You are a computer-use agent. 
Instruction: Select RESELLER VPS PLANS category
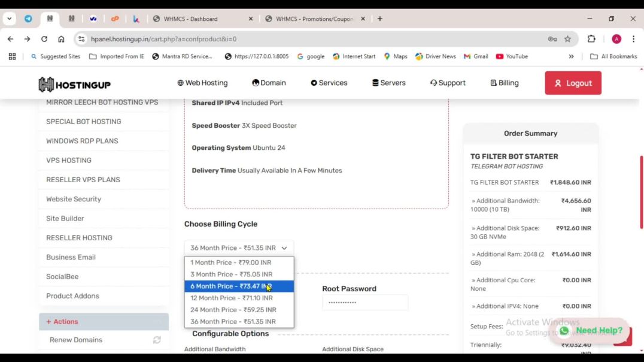coord(104,180)
